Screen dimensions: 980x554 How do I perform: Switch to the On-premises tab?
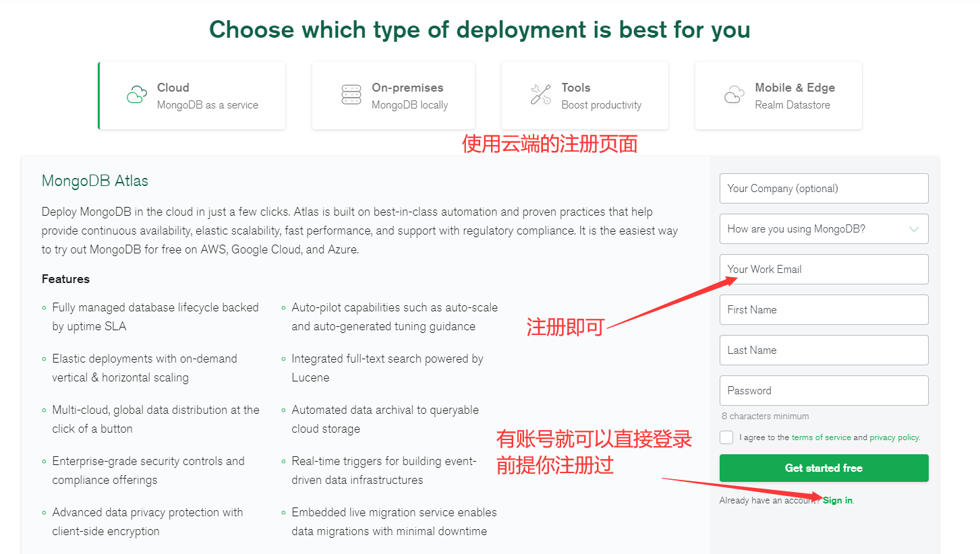click(x=393, y=96)
